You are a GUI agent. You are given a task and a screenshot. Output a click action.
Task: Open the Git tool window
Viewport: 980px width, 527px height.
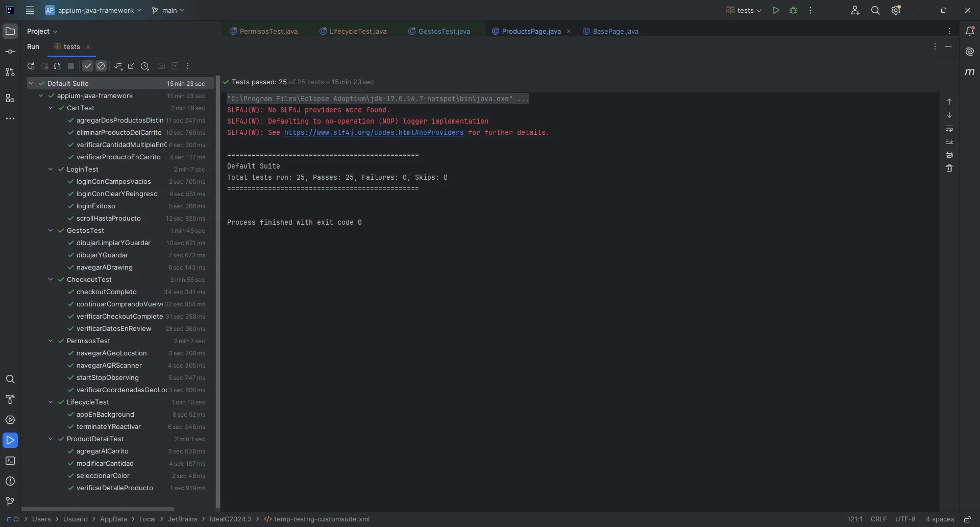click(x=10, y=501)
